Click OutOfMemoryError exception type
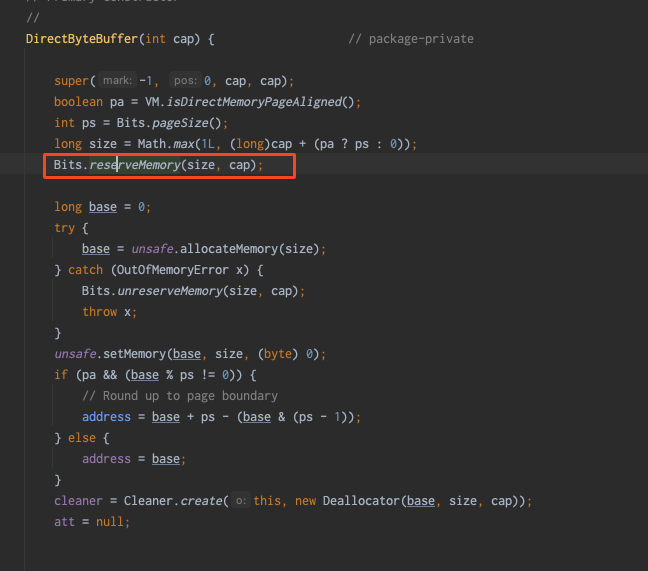Screen dimensions: 648x571 tap(173, 270)
